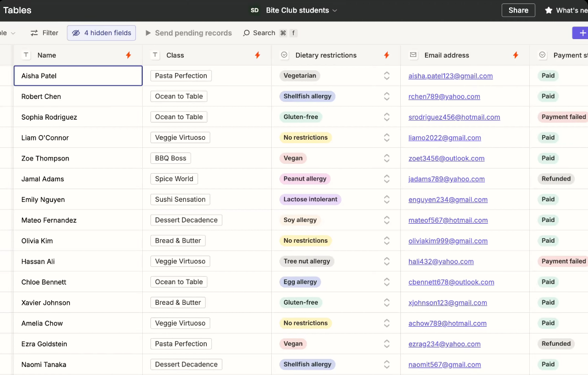588x375 pixels.
Task: Select the Spice World class cell
Action: tap(207, 179)
